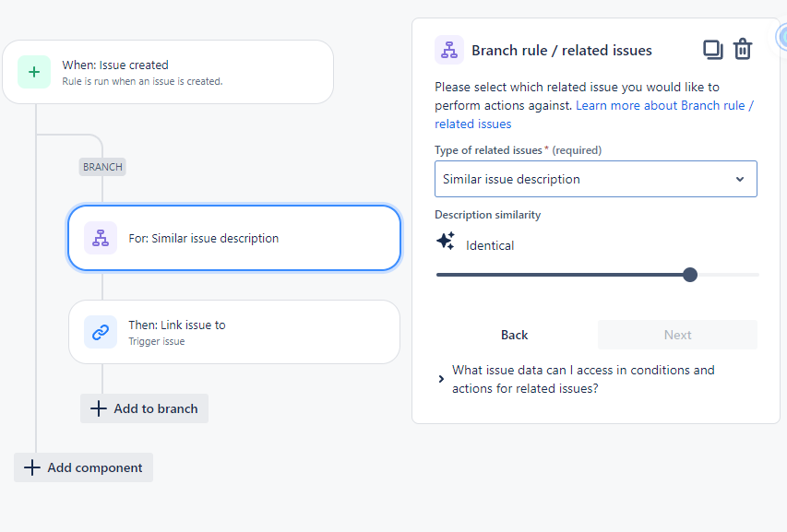787x532 pixels.
Task: Open the 'Then: Link issue to' action step
Action: click(x=234, y=332)
